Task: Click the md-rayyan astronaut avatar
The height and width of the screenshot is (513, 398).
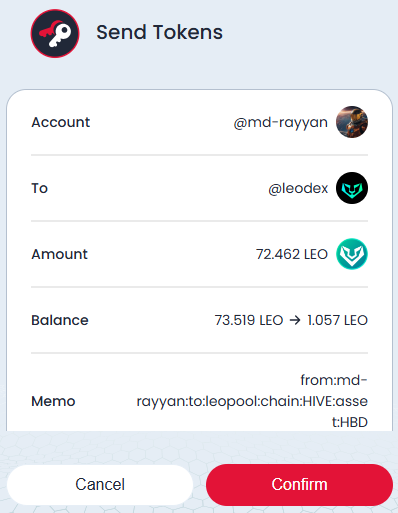Action: [352, 122]
